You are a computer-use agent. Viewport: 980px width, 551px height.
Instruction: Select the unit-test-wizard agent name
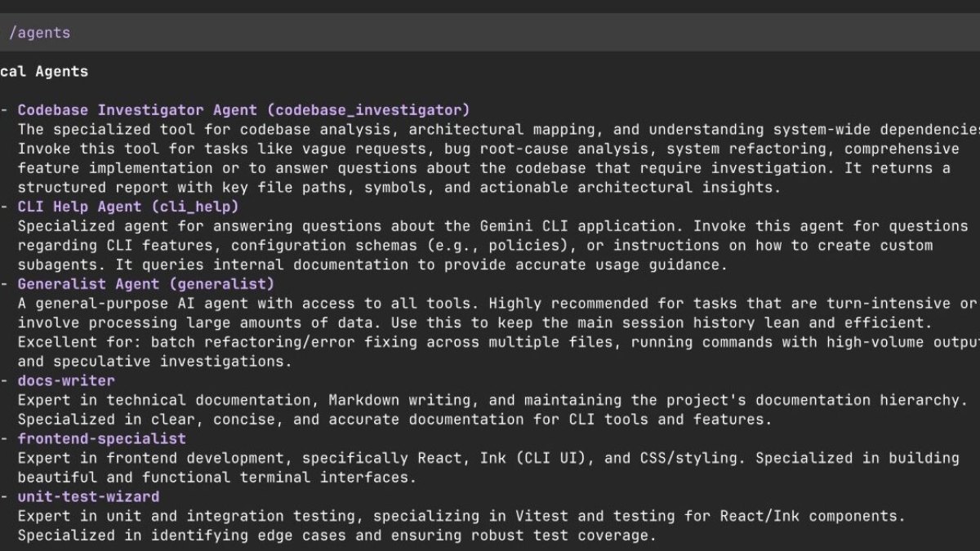[x=88, y=496]
